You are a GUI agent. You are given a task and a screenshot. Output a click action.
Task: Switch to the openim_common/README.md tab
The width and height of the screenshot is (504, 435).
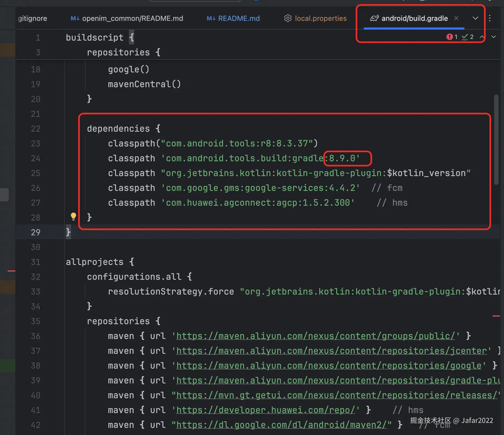tap(127, 18)
